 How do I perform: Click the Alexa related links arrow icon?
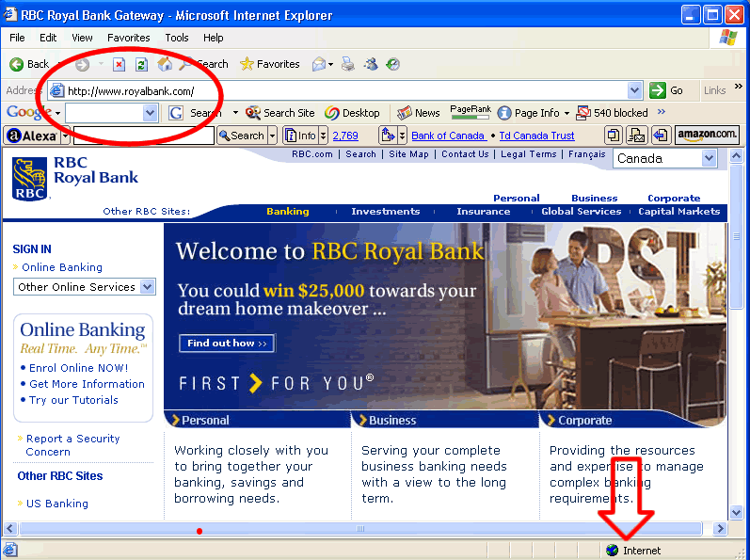388,136
